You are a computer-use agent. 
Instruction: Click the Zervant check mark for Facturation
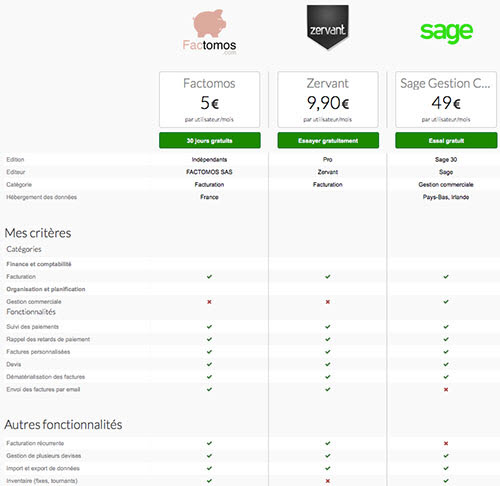(x=328, y=277)
